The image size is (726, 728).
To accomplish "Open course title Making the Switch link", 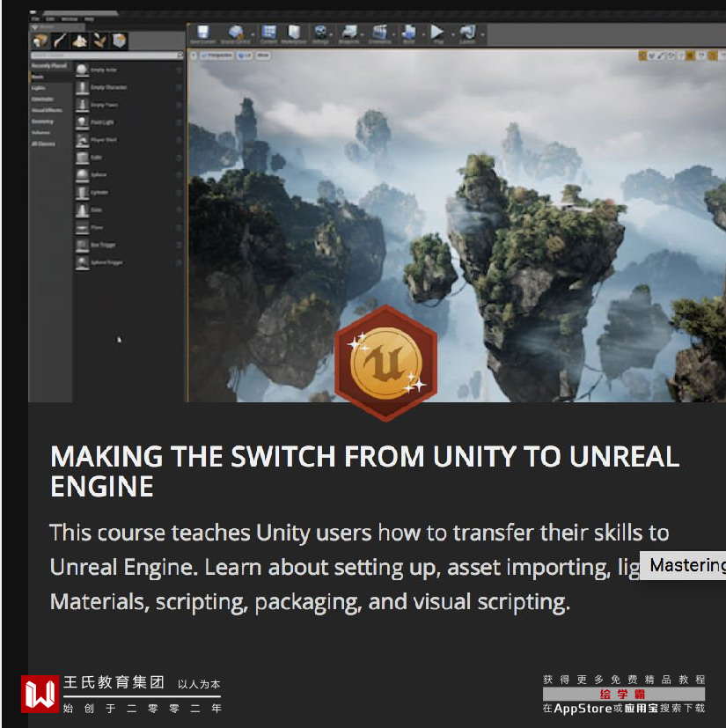I will (365, 471).
